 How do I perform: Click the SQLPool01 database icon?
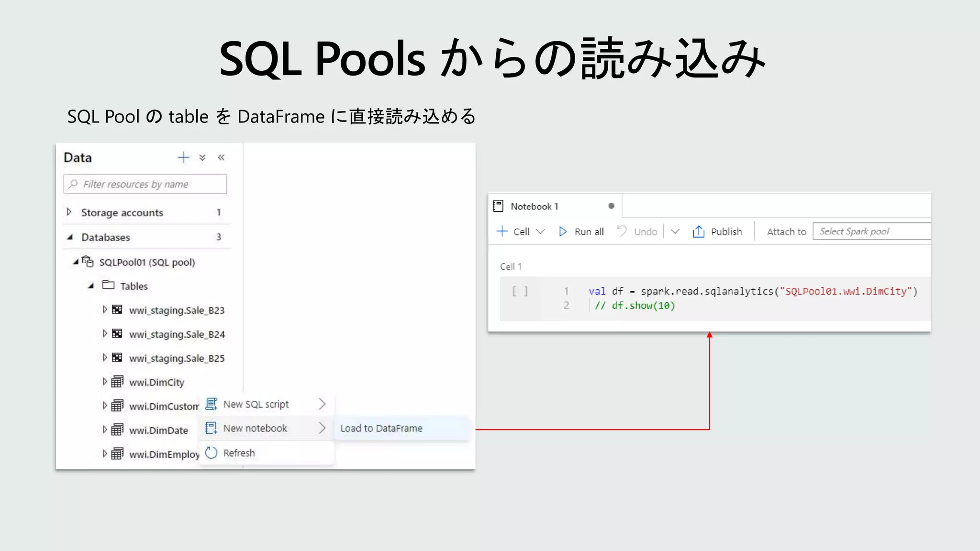click(x=88, y=261)
